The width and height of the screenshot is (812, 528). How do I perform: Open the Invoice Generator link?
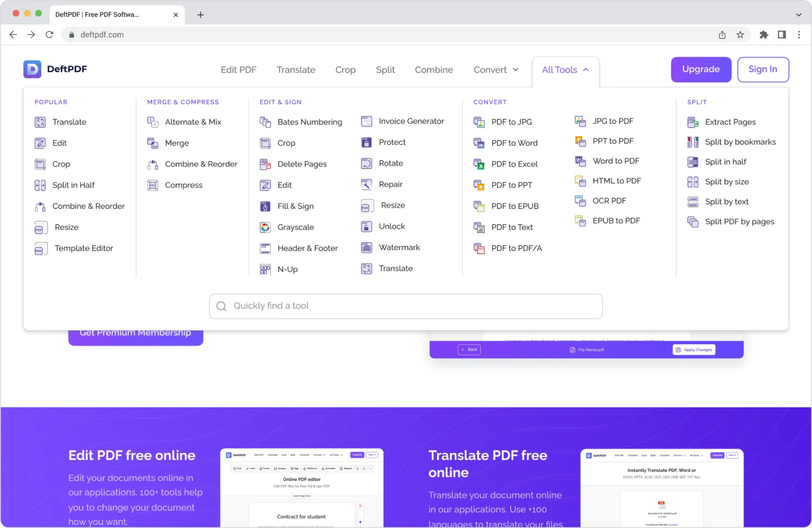tap(411, 121)
